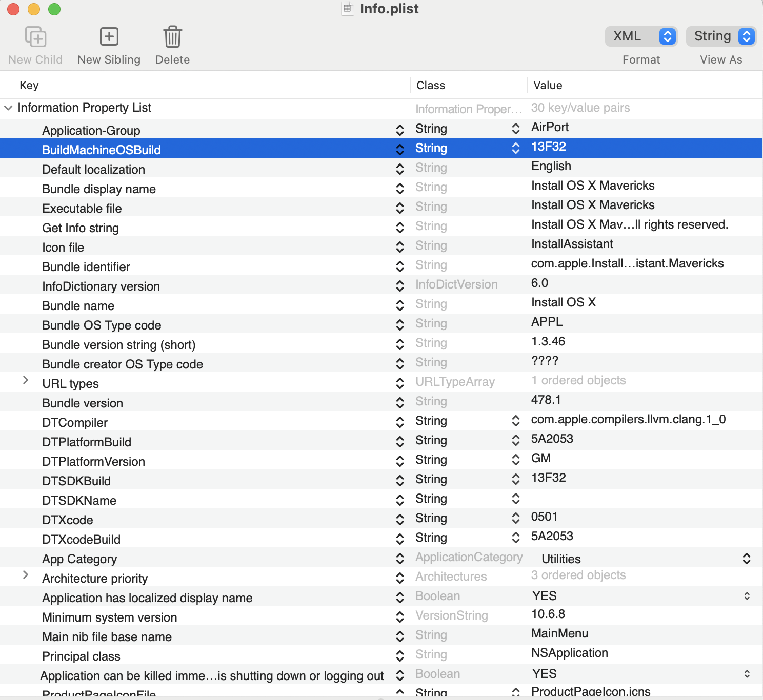Click the InstallAssistant value

pyautogui.click(x=572, y=244)
